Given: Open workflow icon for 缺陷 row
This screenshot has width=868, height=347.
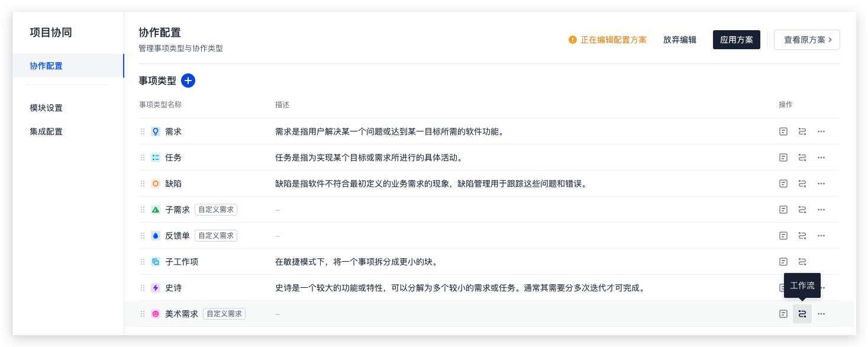Looking at the screenshot, I should pos(802,184).
